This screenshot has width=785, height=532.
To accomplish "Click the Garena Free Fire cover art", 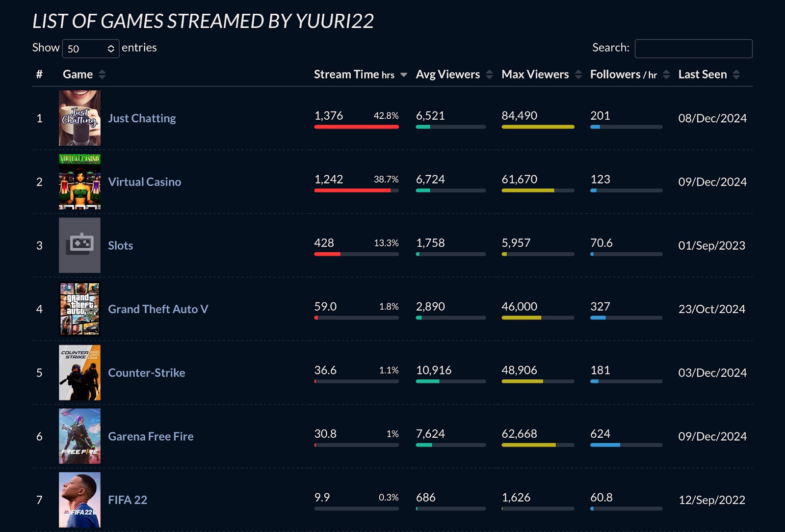I will 79,436.
